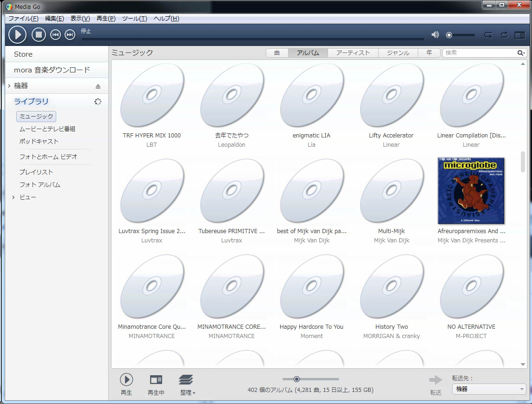Select the Happy Hardcore To You disc
The width and height of the screenshot is (532, 404).
311,287
